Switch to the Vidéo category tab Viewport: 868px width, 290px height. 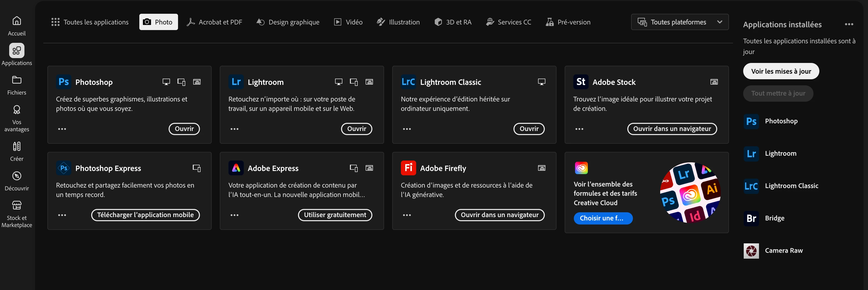348,22
